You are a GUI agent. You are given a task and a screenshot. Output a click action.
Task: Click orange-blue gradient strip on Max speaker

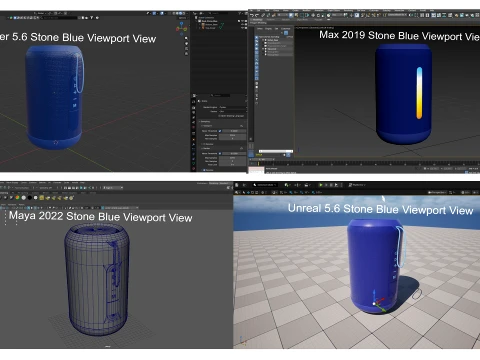click(x=419, y=93)
